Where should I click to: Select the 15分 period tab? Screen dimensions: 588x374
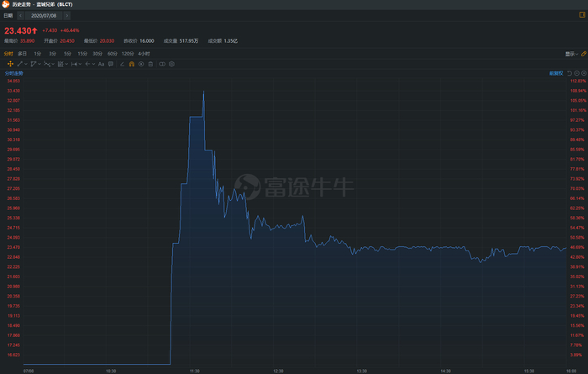tap(82, 54)
